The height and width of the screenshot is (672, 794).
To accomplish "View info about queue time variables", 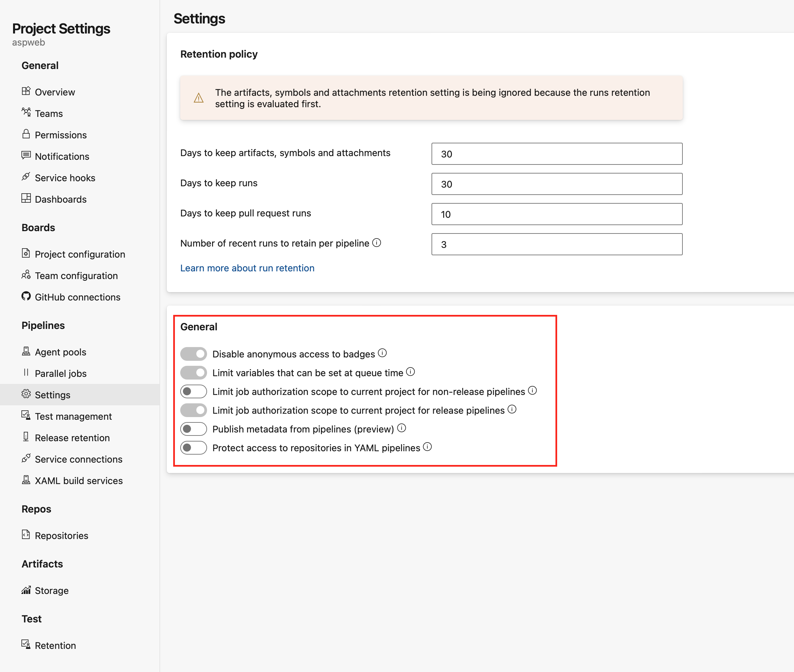I will click(x=411, y=372).
